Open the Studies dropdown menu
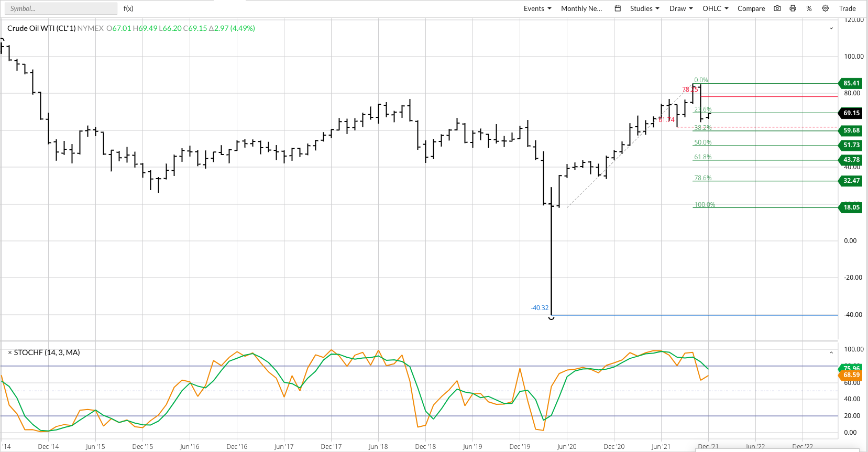 tap(644, 8)
